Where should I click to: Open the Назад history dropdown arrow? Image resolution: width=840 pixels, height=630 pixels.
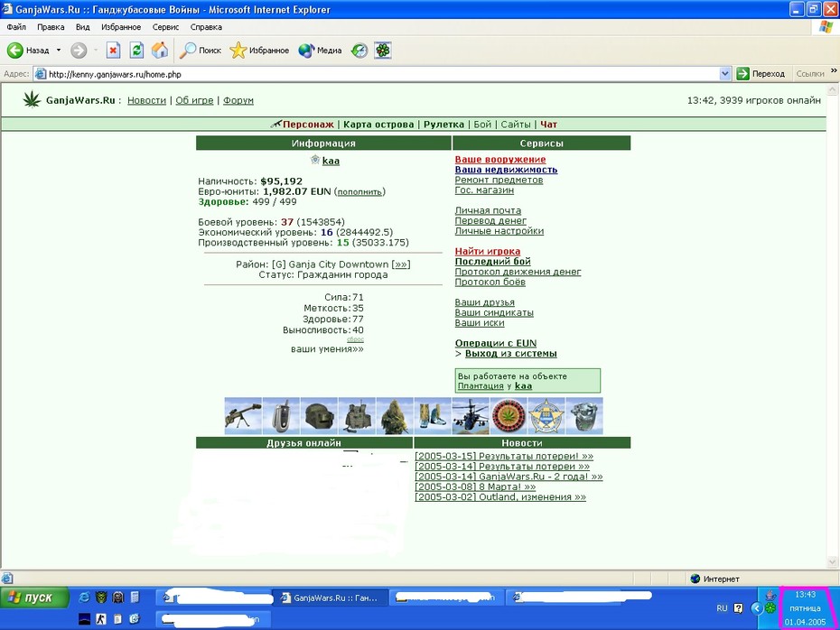pyautogui.click(x=59, y=51)
